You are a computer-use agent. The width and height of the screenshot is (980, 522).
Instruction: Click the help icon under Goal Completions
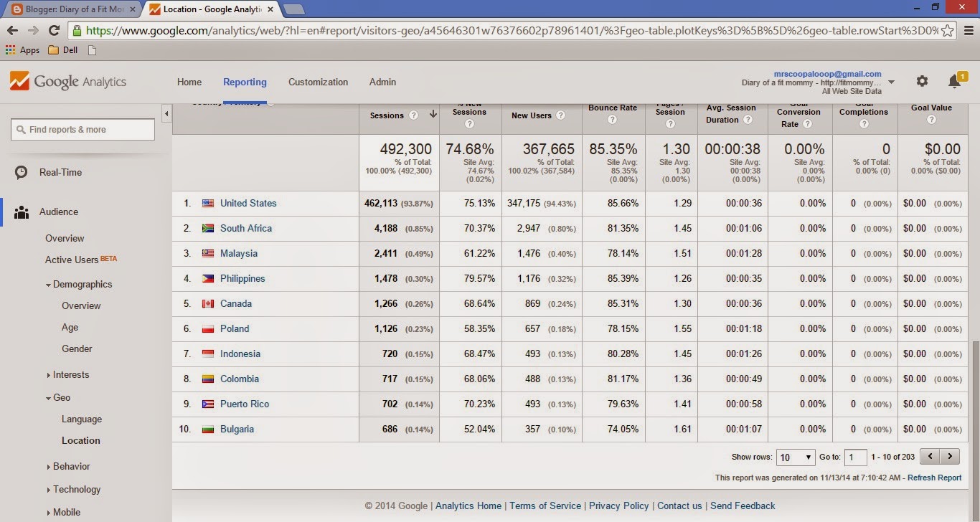click(864, 124)
